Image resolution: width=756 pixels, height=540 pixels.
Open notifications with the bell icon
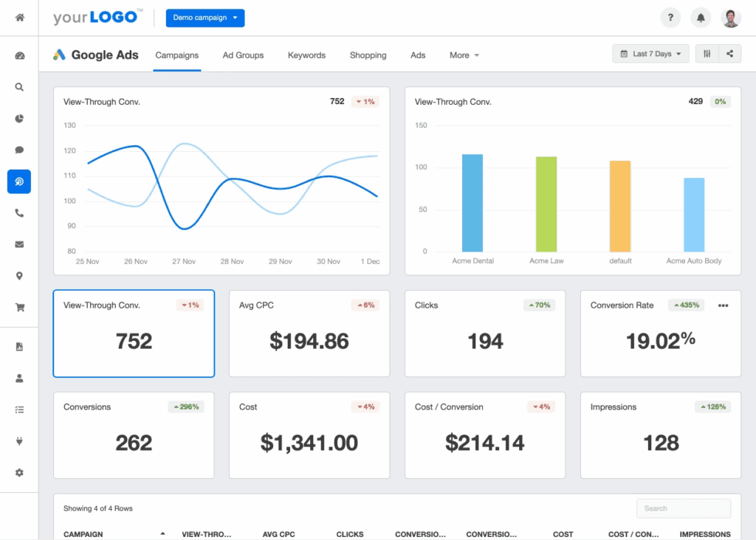(700, 17)
